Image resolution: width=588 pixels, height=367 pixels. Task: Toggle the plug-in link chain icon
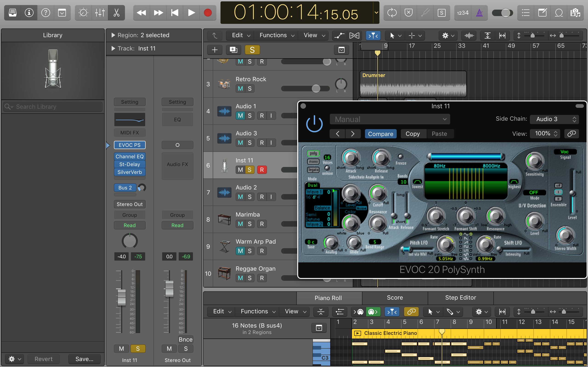tap(571, 133)
